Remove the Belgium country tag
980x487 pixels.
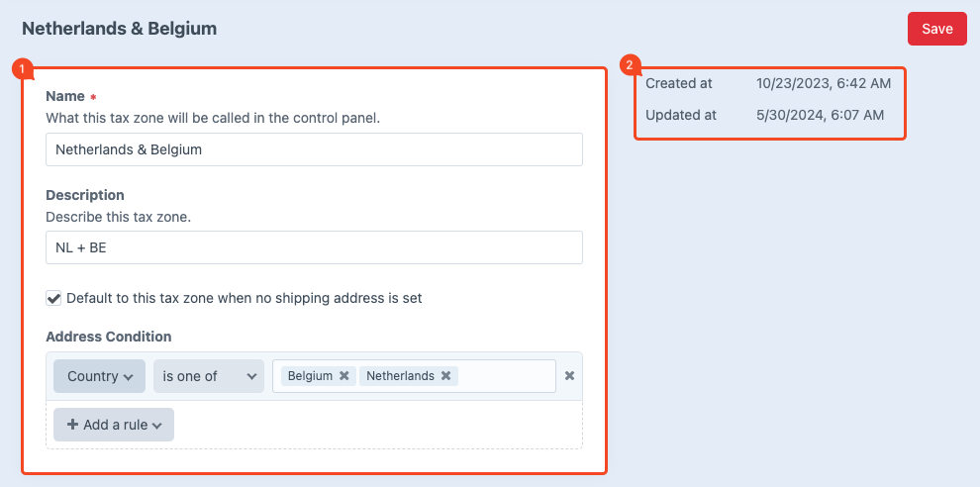coord(343,376)
